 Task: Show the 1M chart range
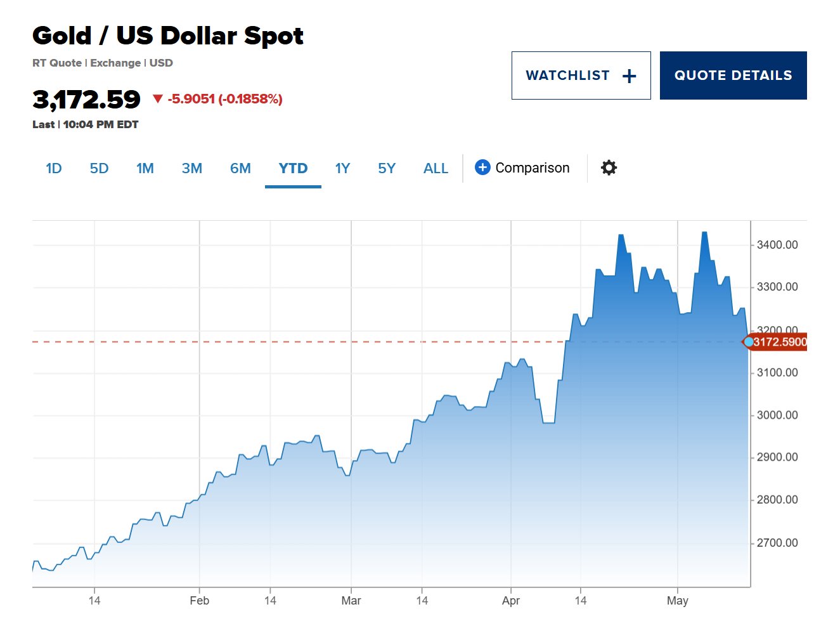coord(145,169)
